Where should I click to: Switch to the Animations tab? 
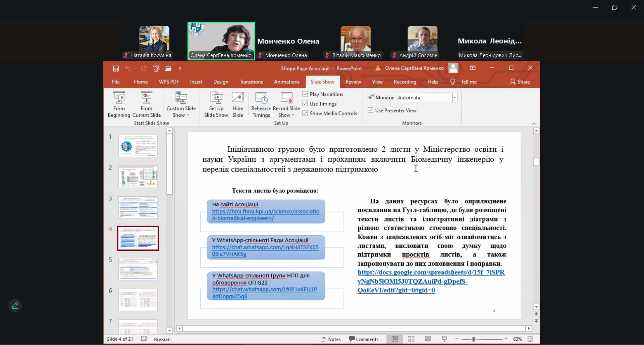tap(286, 82)
